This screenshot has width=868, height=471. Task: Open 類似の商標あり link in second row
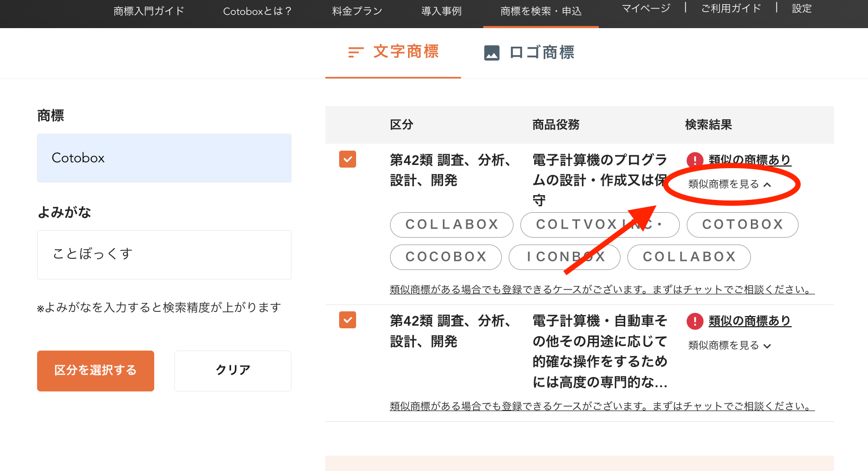click(x=750, y=321)
